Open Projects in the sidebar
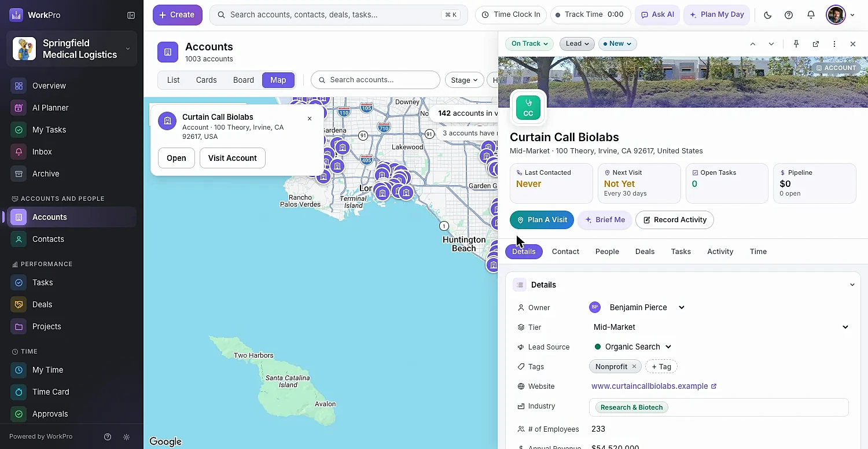Screen dimensions: 868x449 pyautogui.click(x=72, y=326)
